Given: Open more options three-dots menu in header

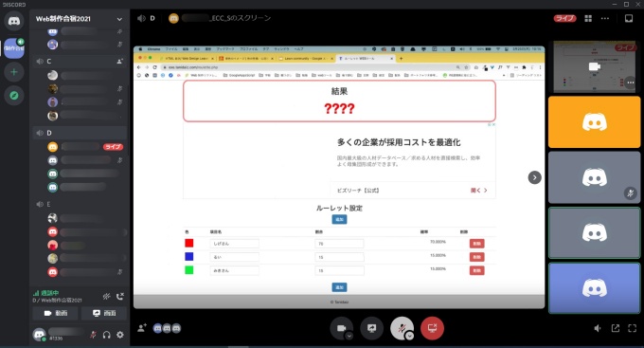Looking at the screenshot, I should click(605, 19).
